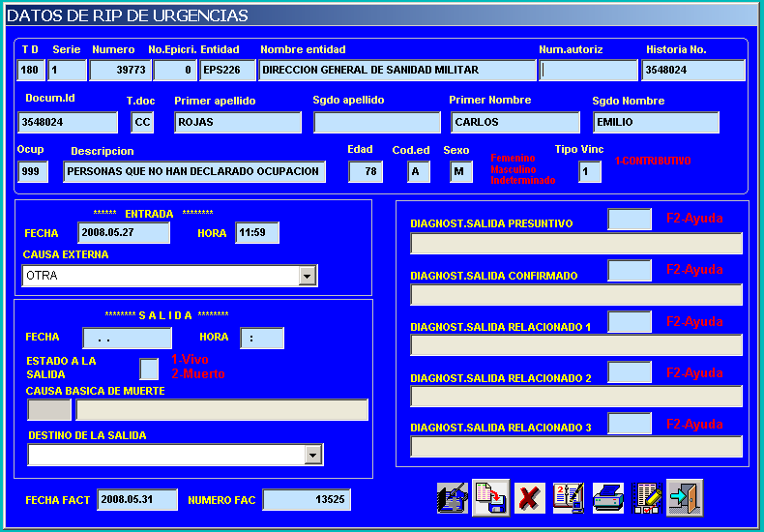
Task: Click the Ocup field containing 999
Action: 33,171
